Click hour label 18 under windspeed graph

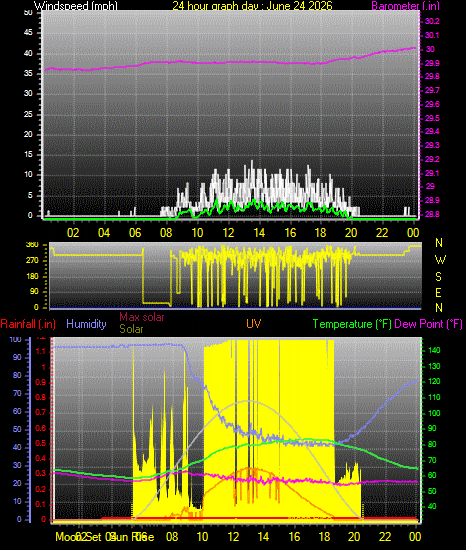[x=320, y=233]
